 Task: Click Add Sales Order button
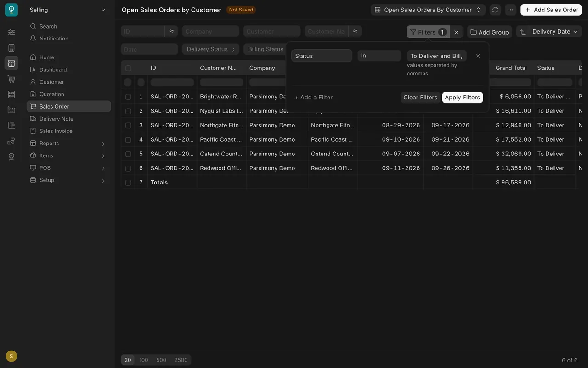(551, 10)
